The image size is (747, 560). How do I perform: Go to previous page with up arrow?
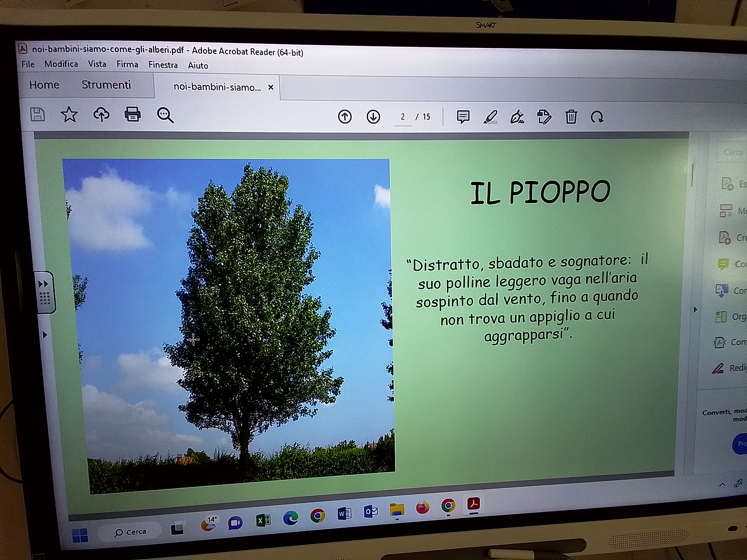coord(344,117)
